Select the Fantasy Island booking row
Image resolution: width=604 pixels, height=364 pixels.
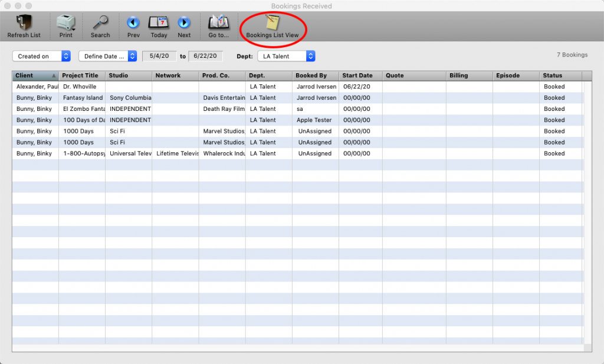83,98
